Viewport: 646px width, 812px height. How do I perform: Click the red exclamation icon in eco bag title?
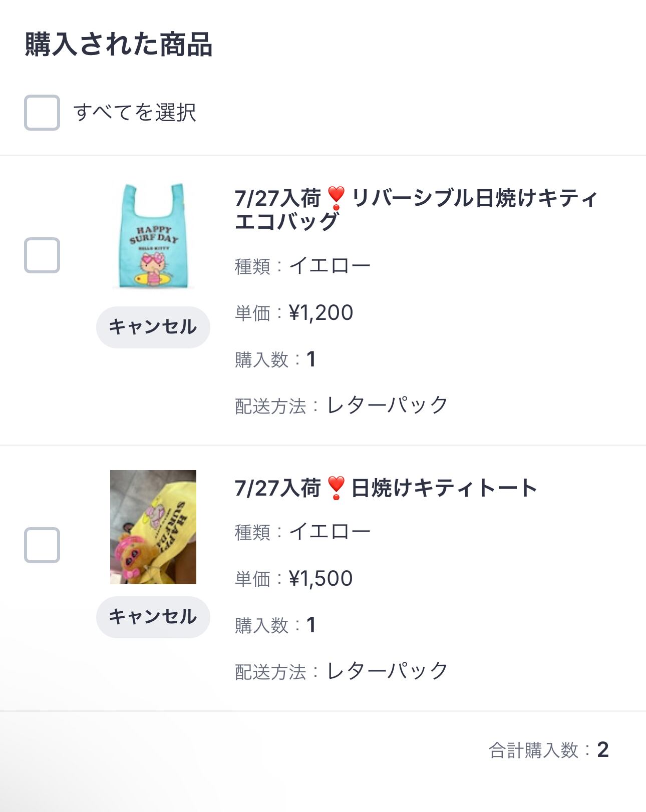(336, 198)
